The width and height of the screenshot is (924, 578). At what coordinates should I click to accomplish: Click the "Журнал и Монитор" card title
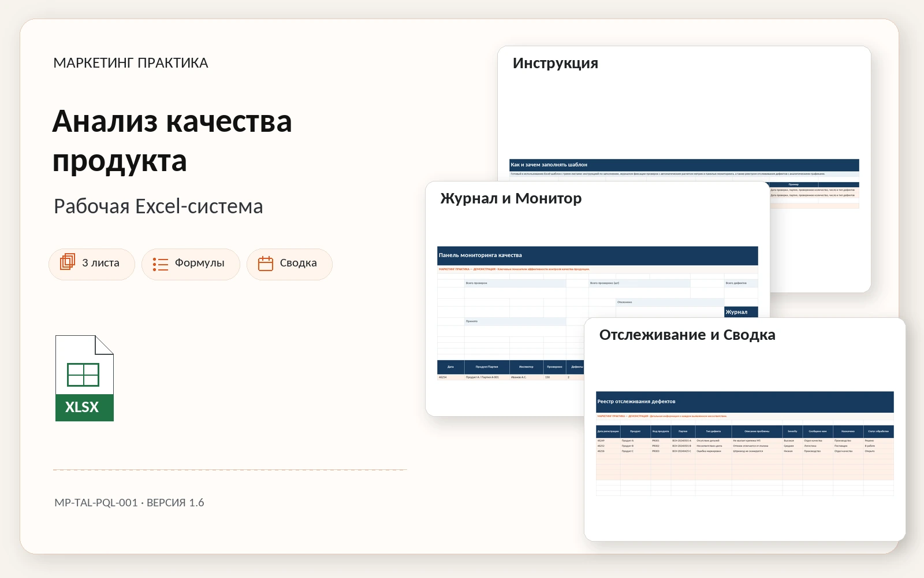coord(511,198)
